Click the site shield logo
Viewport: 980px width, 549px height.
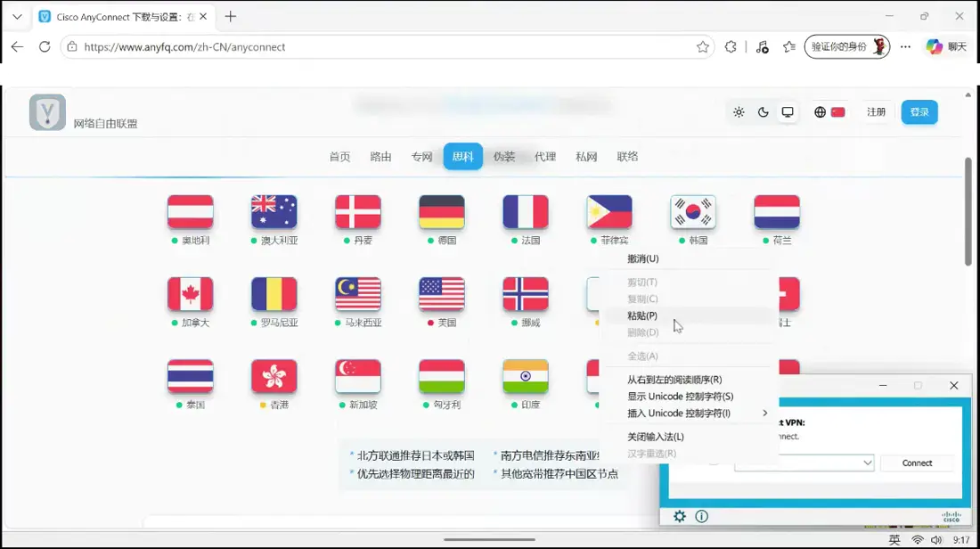click(47, 112)
